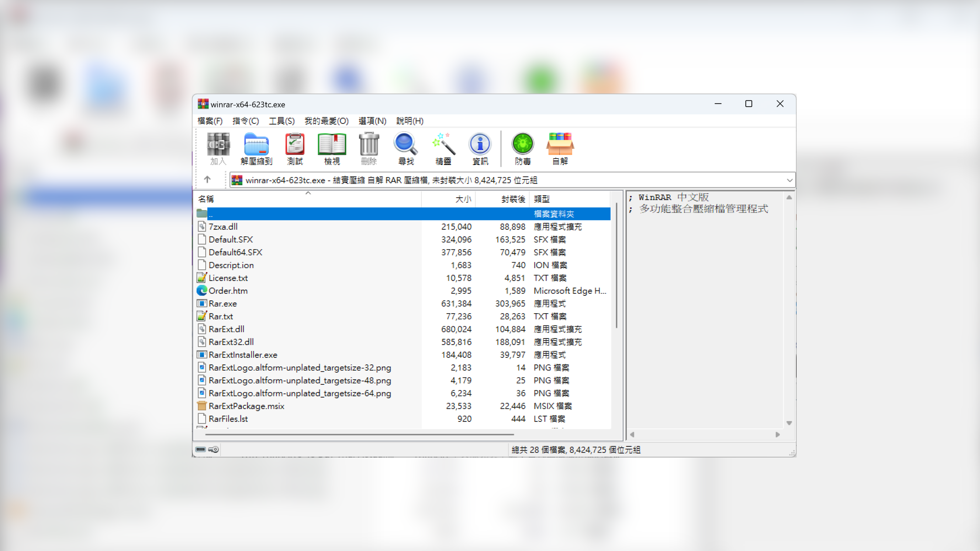Click the drive icon in status bar
The height and width of the screenshot is (551, 980).
click(x=201, y=449)
